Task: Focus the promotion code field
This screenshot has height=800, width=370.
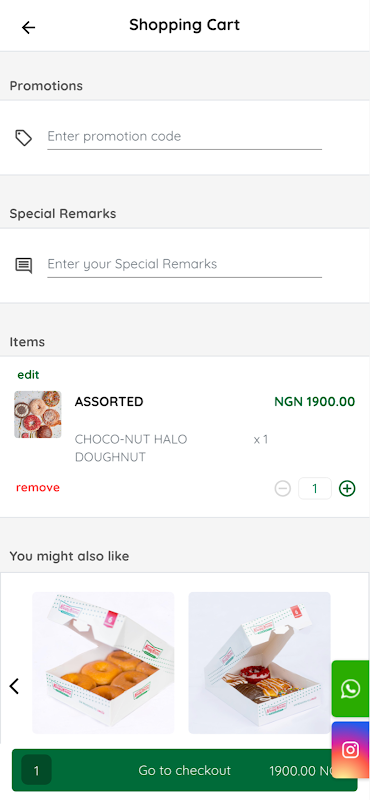Action: click(185, 137)
